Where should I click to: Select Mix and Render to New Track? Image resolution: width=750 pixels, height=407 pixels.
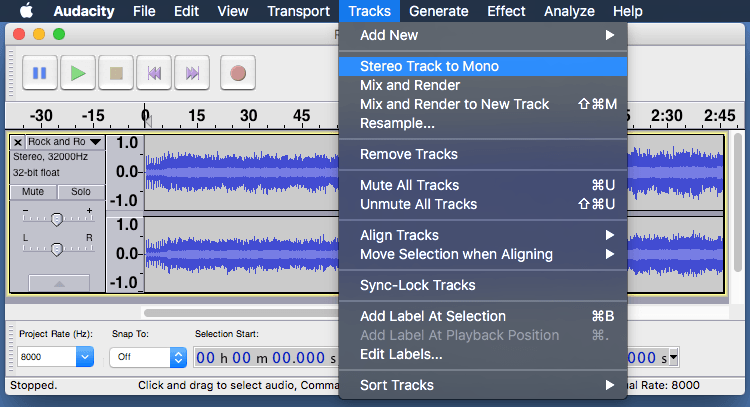pos(483,104)
